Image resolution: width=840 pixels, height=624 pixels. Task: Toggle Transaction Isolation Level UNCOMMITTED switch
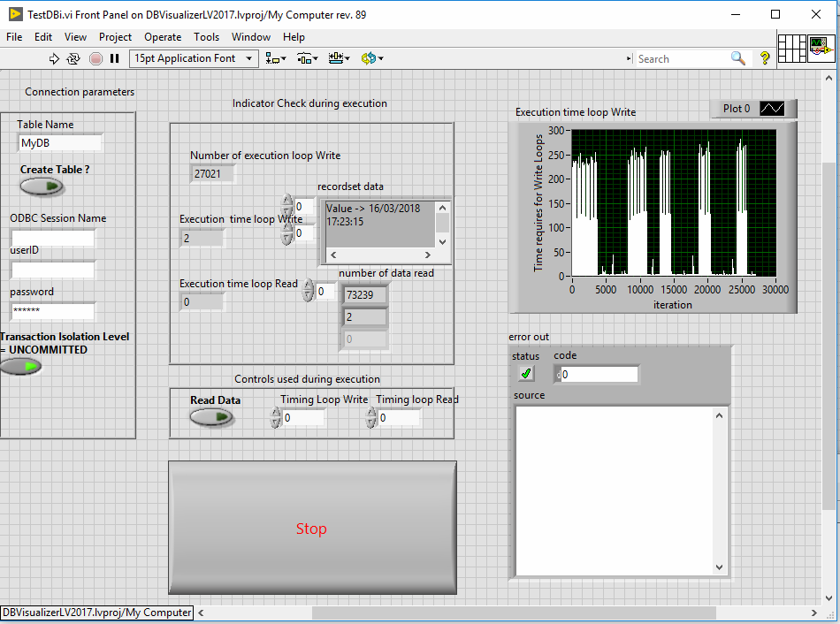(20, 367)
